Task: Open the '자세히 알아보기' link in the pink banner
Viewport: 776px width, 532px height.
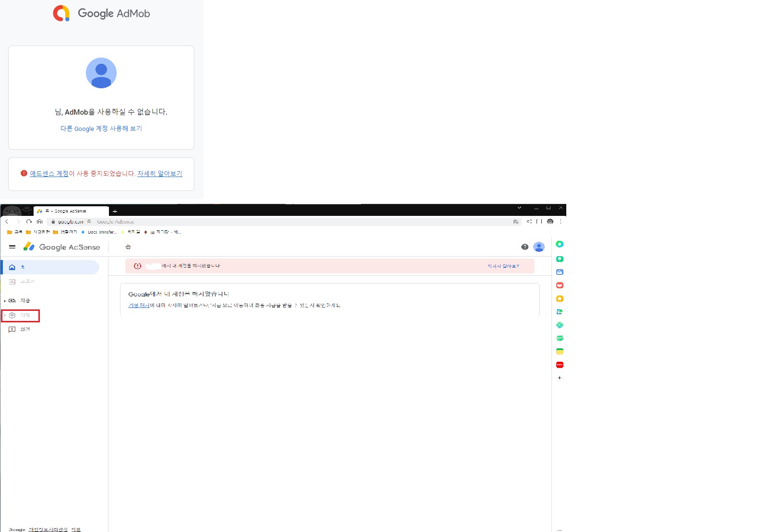Action: coord(503,266)
